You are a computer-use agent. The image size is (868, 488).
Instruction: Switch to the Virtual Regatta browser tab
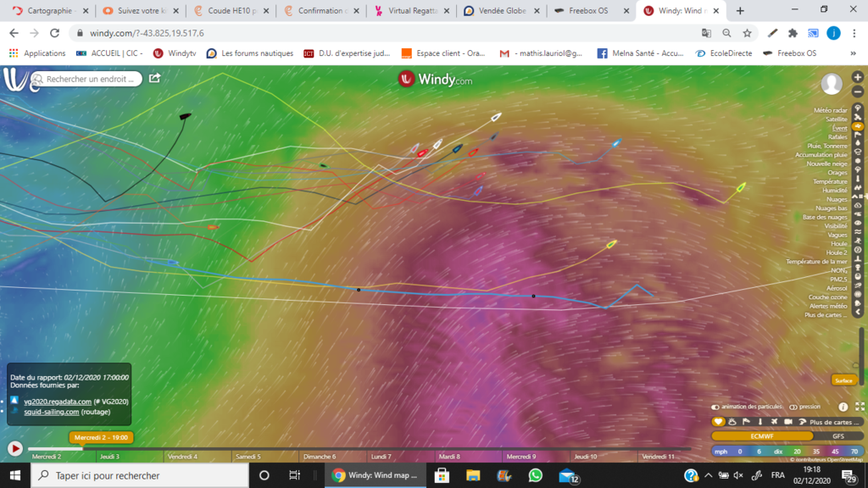click(411, 10)
